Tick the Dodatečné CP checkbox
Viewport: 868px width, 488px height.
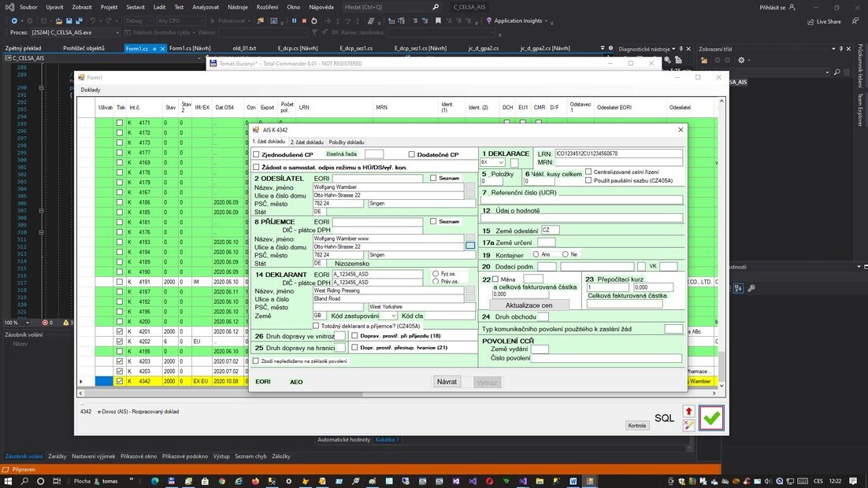point(412,155)
